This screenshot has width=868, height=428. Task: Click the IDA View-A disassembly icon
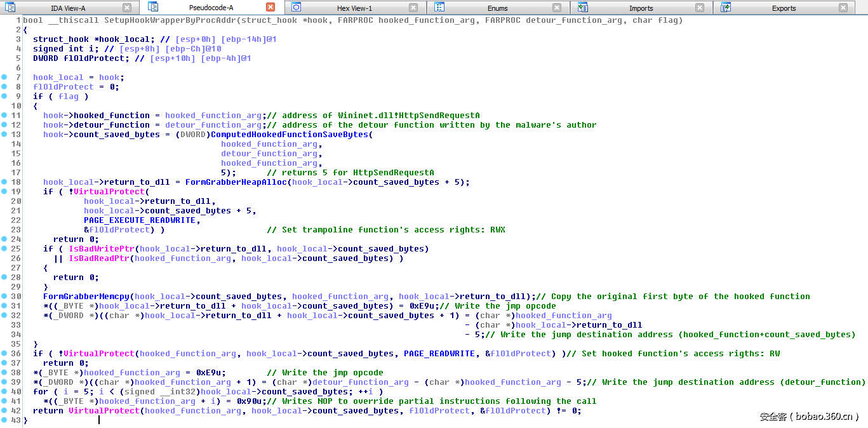[9, 7]
